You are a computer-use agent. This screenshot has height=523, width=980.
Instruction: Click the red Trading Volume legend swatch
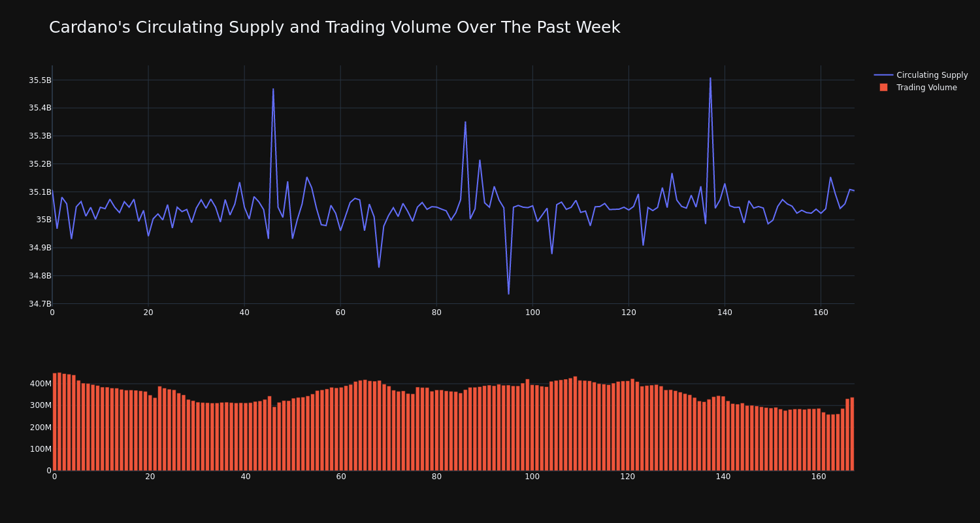883,88
